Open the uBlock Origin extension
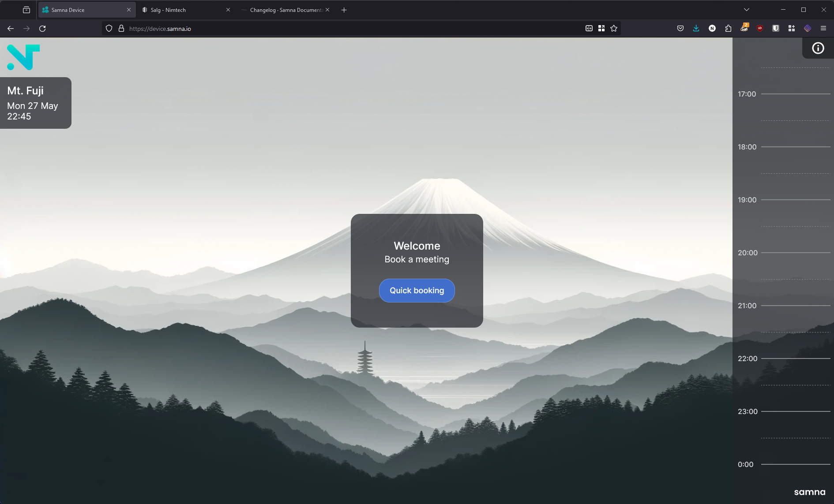This screenshot has height=504, width=834. pos(760,29)
